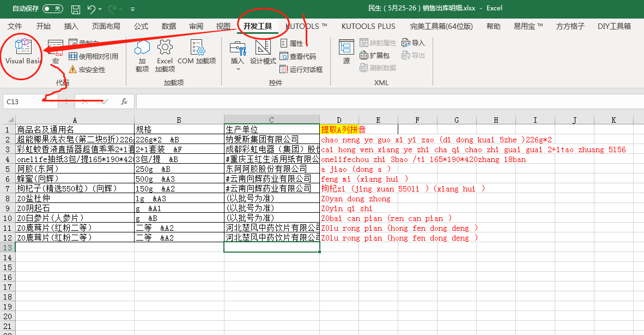Select cell 'ZOyan dong zhong'

pos(339,199)
